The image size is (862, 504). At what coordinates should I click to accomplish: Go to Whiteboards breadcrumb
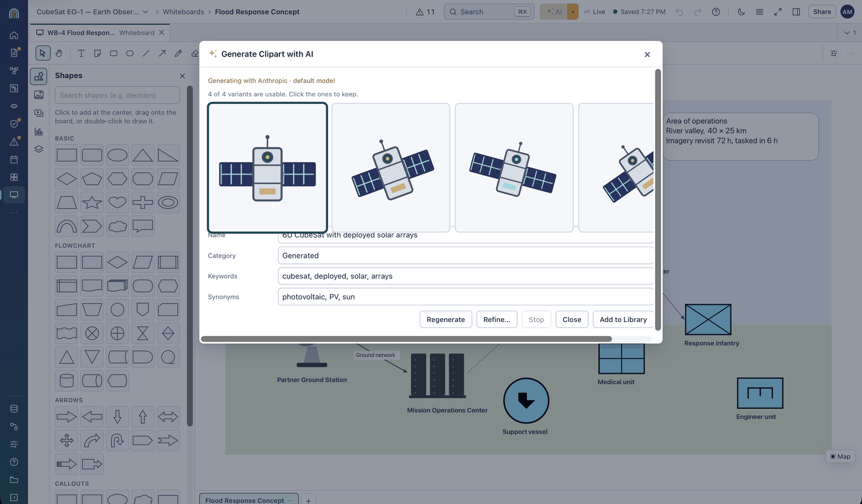point(183,12)
